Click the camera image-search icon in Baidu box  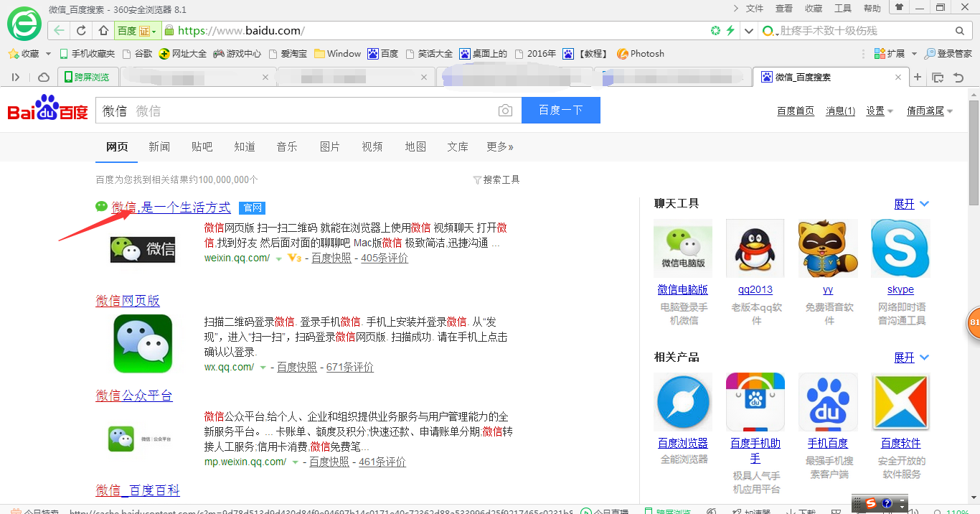(x=506, y=111)
